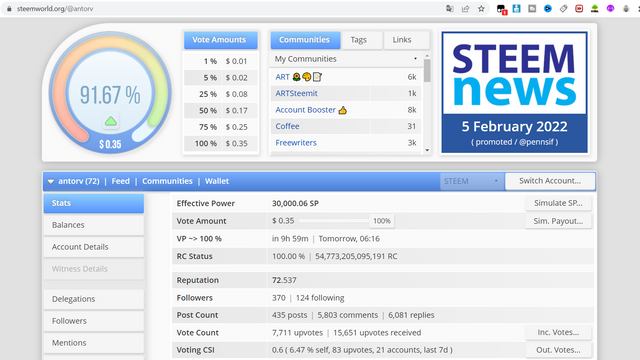Click the 15,651 upvotes received text
The height and width of the screenshot is (360, 640).
(x=377, y=333)
